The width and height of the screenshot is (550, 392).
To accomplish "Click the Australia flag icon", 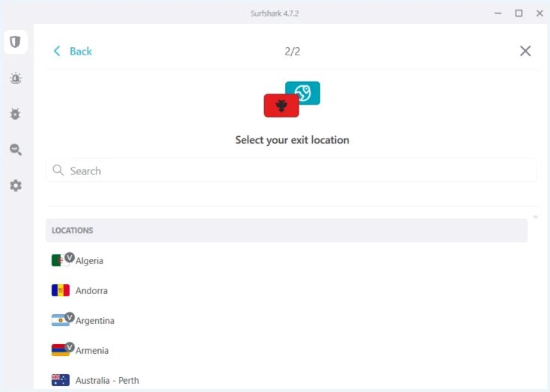I will coord(61,380).
